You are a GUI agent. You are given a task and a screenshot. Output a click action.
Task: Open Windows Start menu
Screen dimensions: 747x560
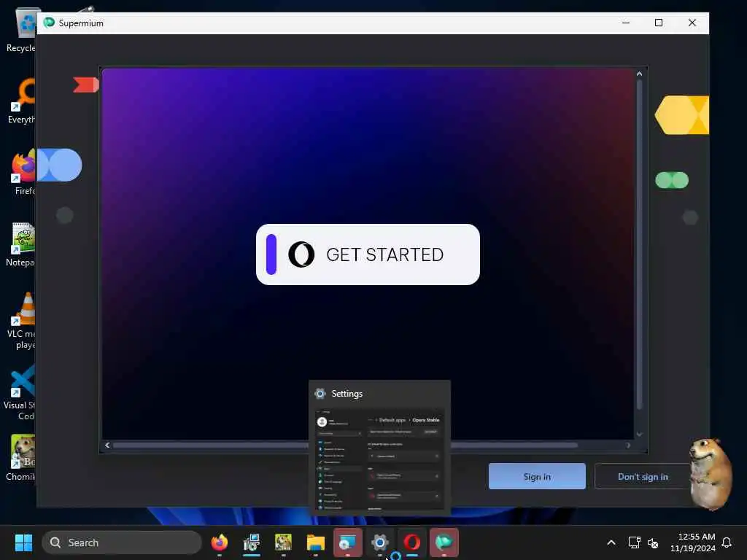point(23,542)
